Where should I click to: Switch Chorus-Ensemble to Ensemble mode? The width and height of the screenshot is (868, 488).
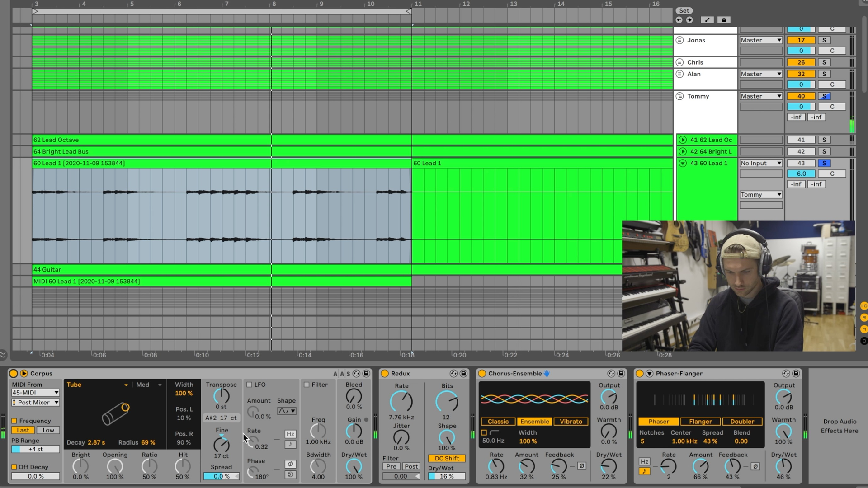(535, 422)
